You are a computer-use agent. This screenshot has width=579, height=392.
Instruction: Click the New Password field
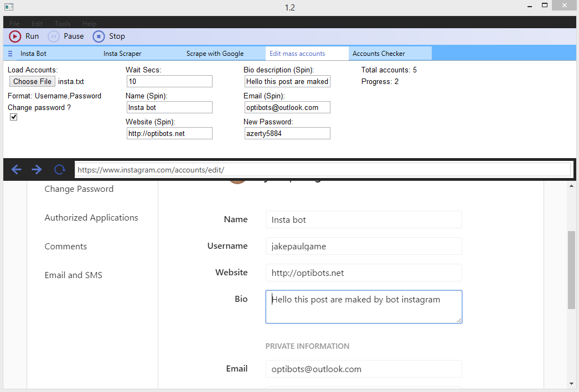[287, 133]
